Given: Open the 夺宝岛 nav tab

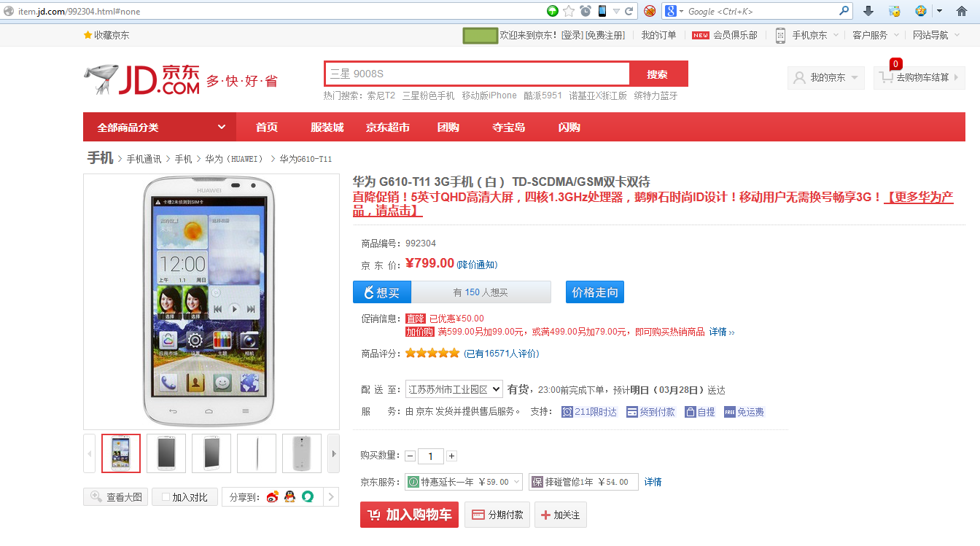Looking at the screenshot, I should pos(509,127).
